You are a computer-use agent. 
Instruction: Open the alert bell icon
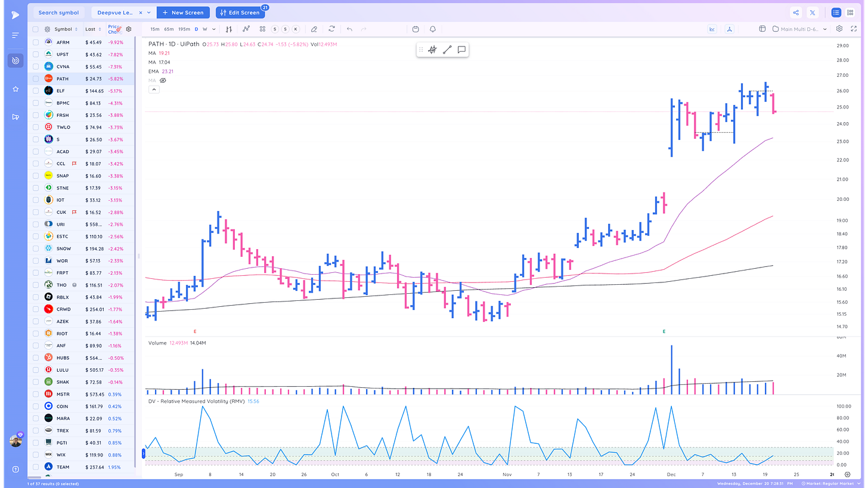(432, 29)
